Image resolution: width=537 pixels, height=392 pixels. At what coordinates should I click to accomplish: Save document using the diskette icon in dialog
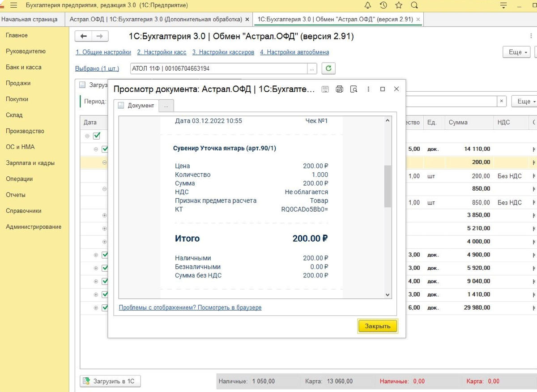click(x=325, y=89)
